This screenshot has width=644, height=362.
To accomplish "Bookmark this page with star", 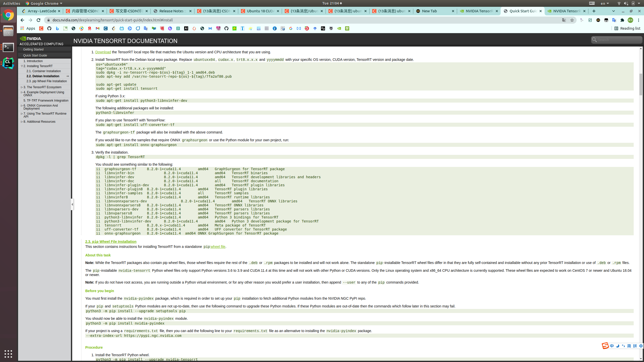I will (572, 20).
